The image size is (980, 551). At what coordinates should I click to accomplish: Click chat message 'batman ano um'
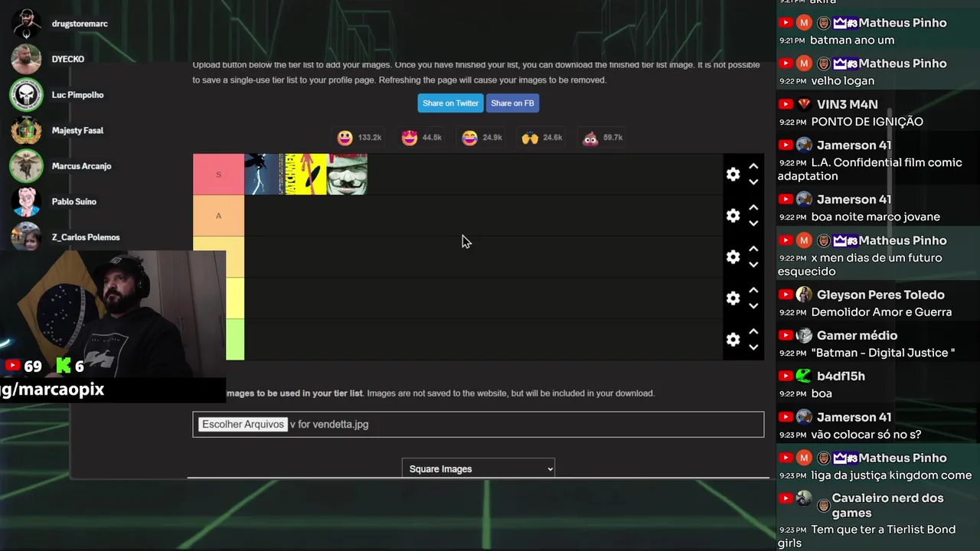852,40
